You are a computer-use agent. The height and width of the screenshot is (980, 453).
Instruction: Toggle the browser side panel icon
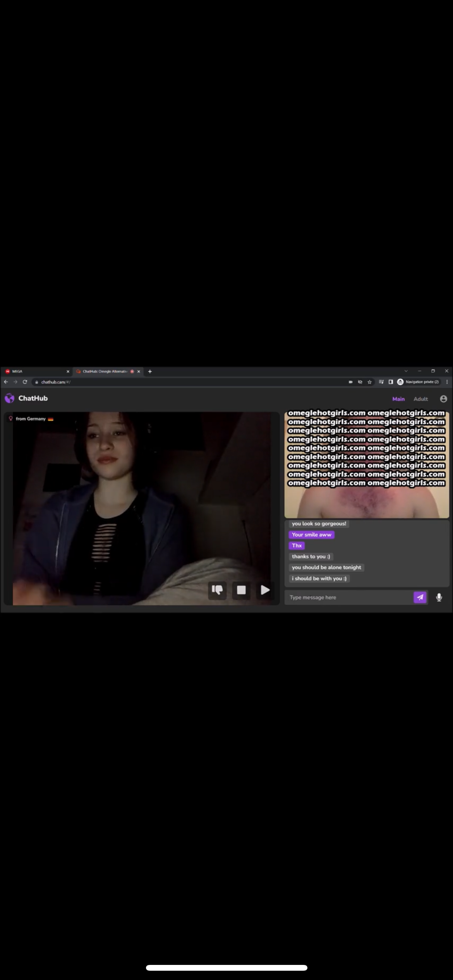click(391, 382)
